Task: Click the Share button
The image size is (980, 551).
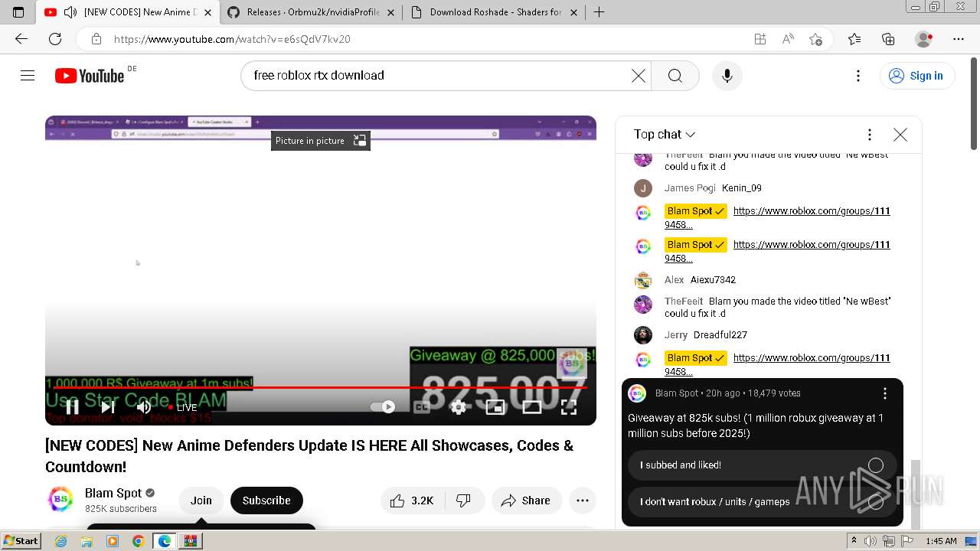Action: click(526, 500)
